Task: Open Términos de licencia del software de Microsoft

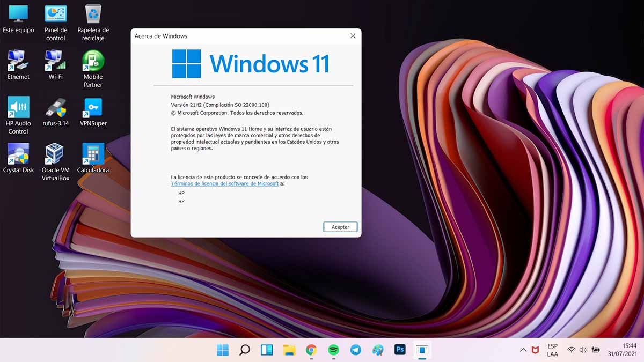Action: click(224, 183)
